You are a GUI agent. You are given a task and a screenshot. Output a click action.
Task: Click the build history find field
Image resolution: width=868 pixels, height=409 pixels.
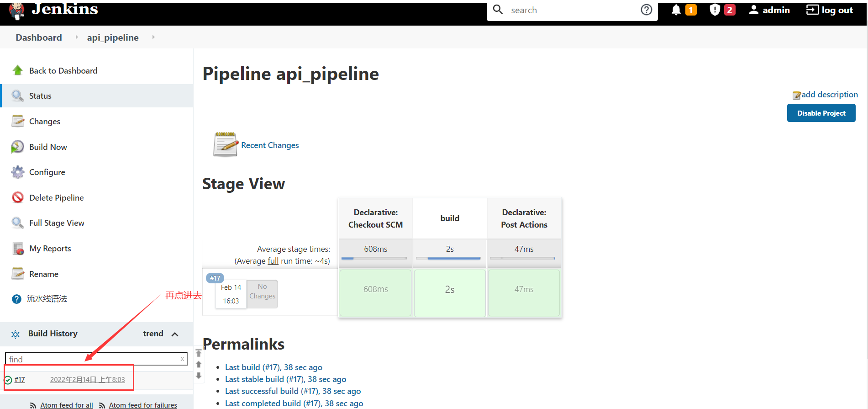pyautogui.click(x=91, y=359)
